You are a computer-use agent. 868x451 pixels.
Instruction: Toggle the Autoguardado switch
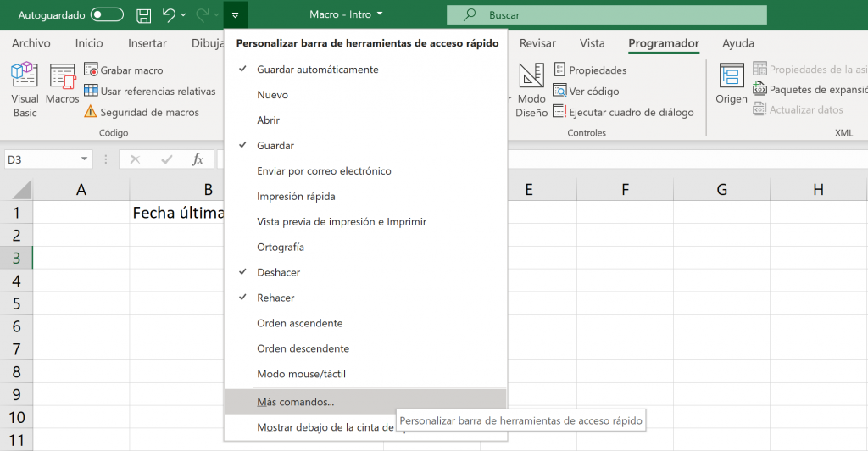107,15
